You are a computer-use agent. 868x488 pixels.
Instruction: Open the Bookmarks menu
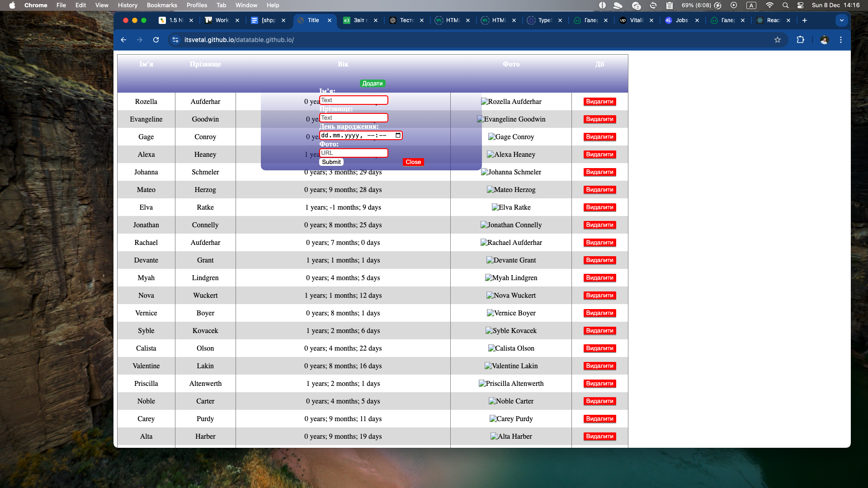point(162,5)
